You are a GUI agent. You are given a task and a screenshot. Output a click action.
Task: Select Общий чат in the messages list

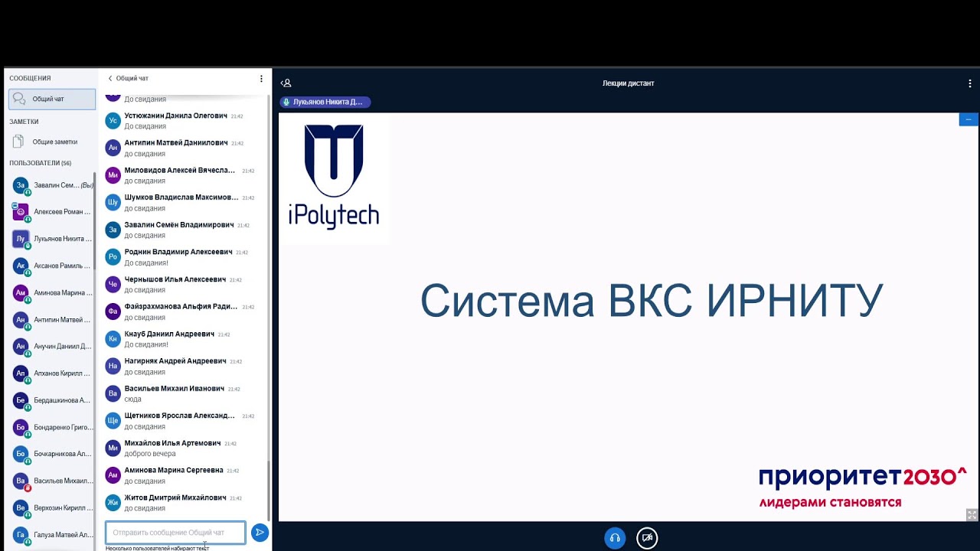coord(52,99)
